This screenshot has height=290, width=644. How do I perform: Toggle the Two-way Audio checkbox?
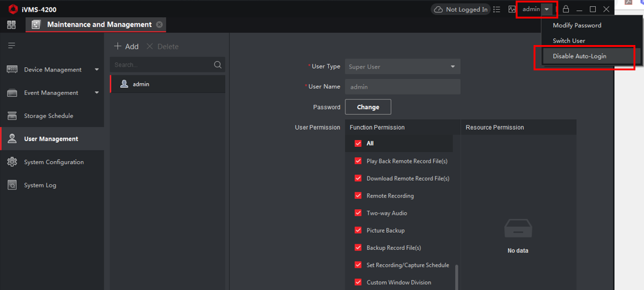coord(358,213)
